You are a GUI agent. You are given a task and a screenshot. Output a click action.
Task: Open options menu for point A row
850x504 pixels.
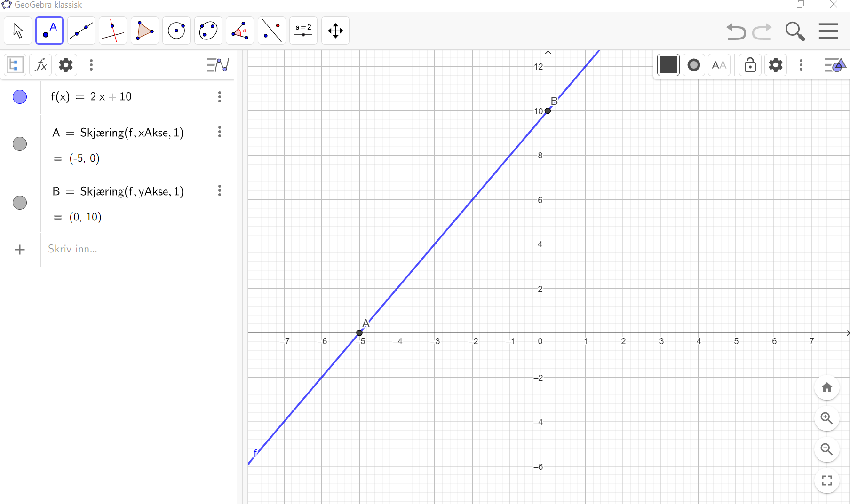pos(220,132)
